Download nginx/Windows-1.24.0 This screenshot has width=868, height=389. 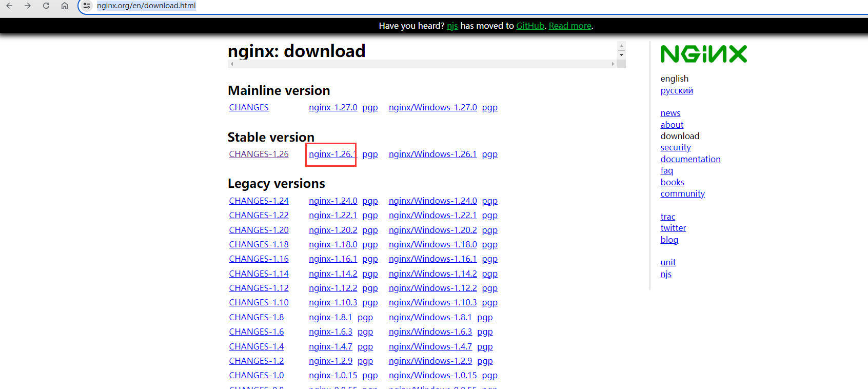[433, 201]
